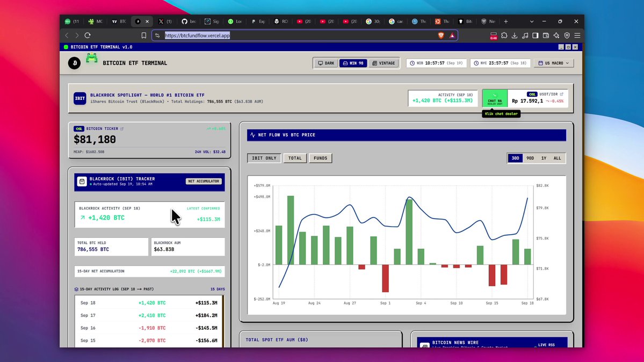
Task: Open the browser tab search chevron
Action: (x=531, y=21)
